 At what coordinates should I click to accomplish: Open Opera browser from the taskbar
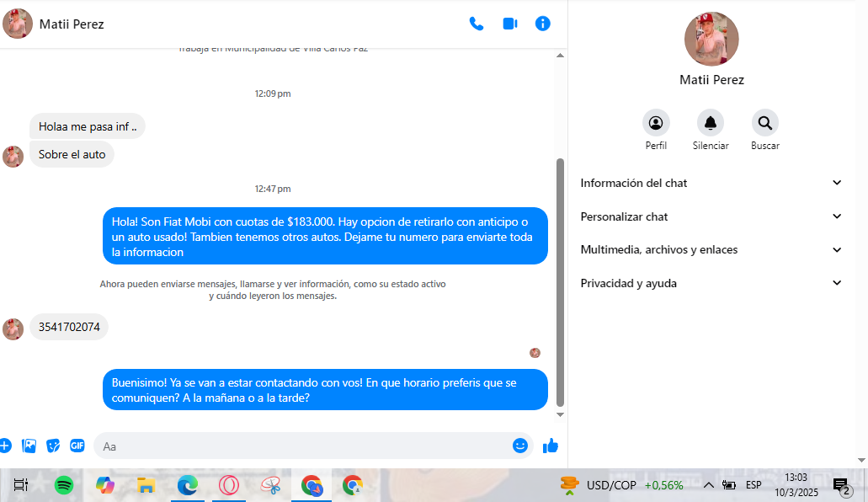coord(229,485)
